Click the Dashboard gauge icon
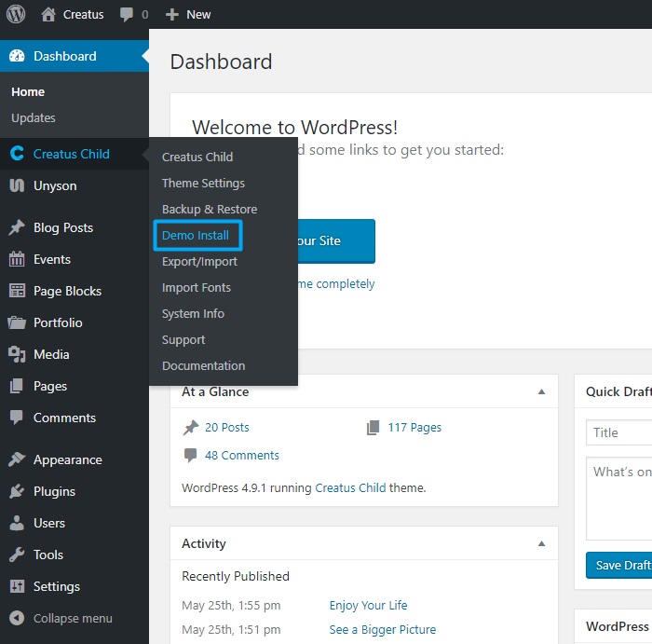 pos(17,56)
